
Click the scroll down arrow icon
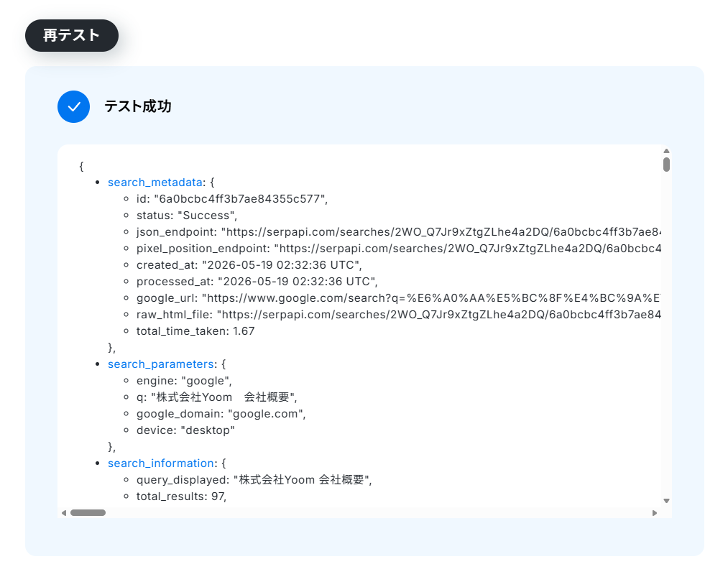coord(666,501)
